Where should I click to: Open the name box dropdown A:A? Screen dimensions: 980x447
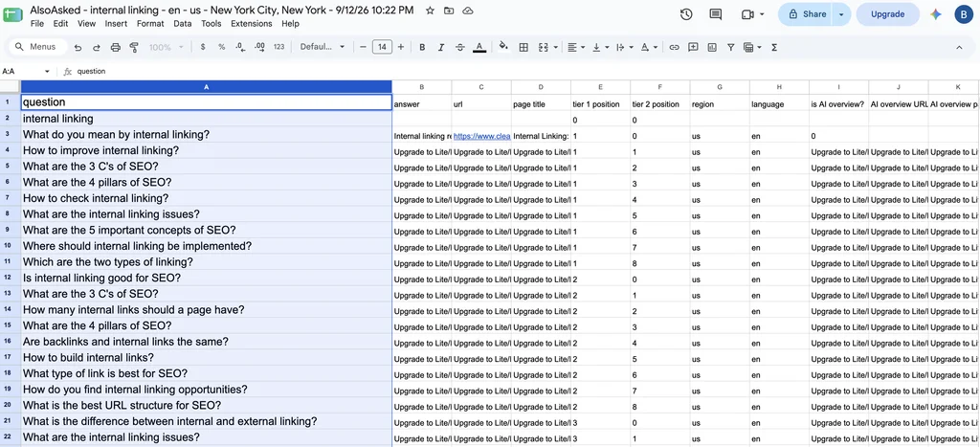[47, 71]
